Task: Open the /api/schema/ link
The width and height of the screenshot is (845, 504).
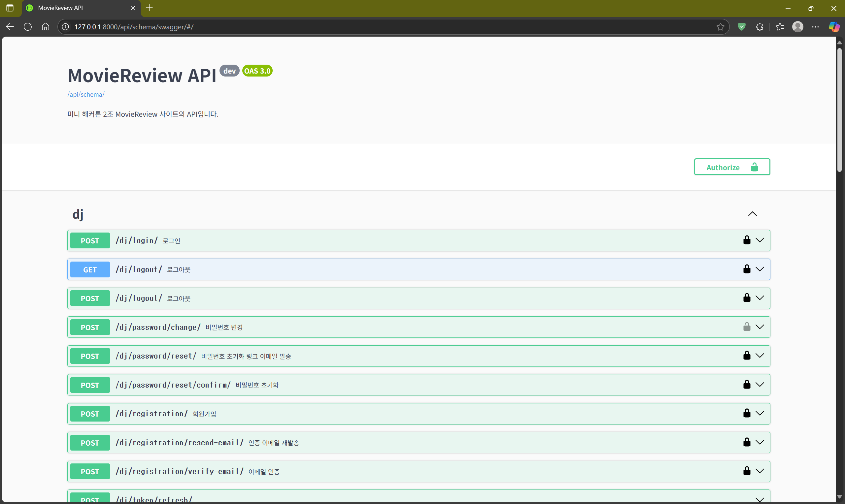Action: 86,94
